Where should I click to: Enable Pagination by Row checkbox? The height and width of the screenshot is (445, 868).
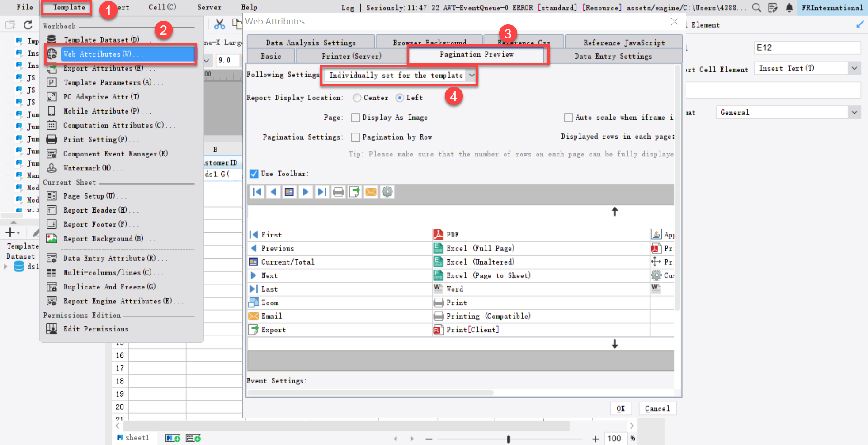tap(356, 137)
